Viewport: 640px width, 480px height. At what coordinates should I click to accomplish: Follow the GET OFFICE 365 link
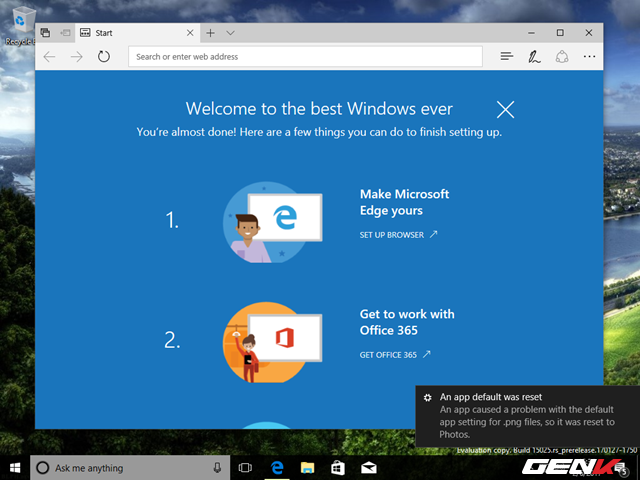(395, 355)
